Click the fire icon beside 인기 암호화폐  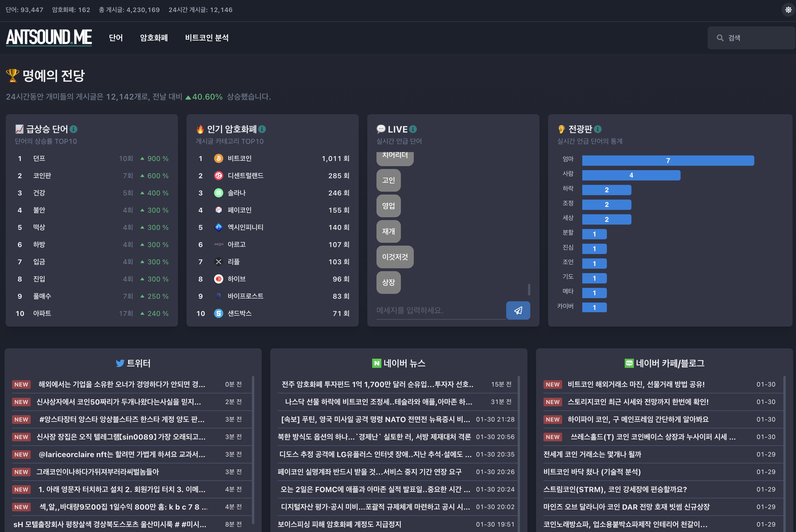200,129
